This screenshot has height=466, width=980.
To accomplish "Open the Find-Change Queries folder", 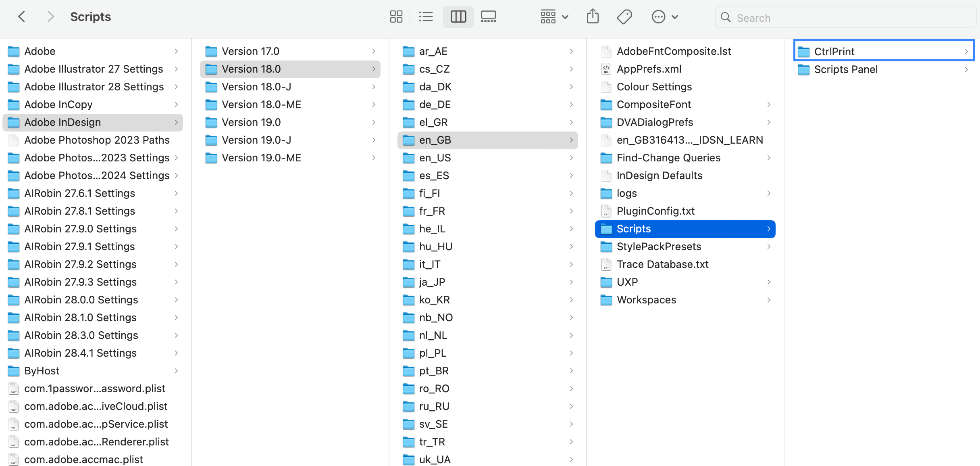I will (x=685, y=158).
